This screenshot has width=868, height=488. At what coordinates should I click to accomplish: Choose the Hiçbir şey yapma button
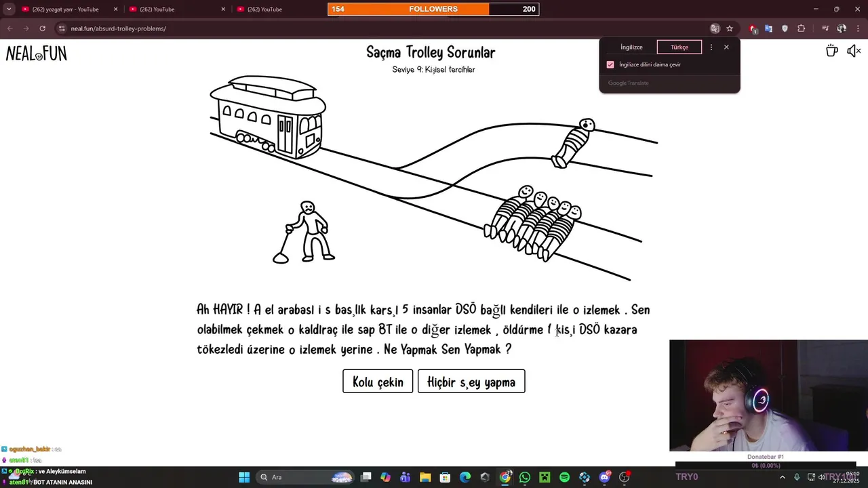(x=471, y=382)
